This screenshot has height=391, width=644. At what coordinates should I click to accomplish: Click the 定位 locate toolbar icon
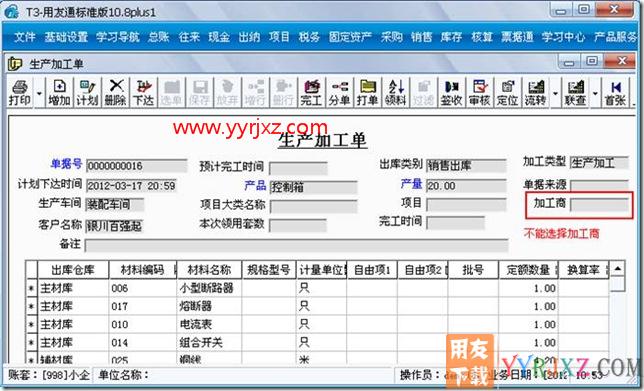[507, 93]
